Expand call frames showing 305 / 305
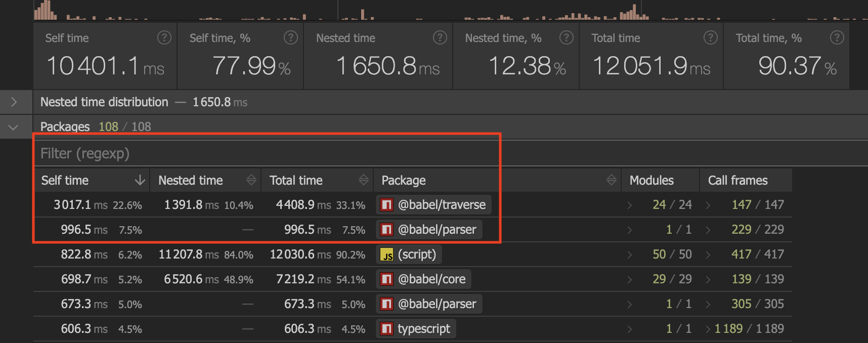 (708, 304)
